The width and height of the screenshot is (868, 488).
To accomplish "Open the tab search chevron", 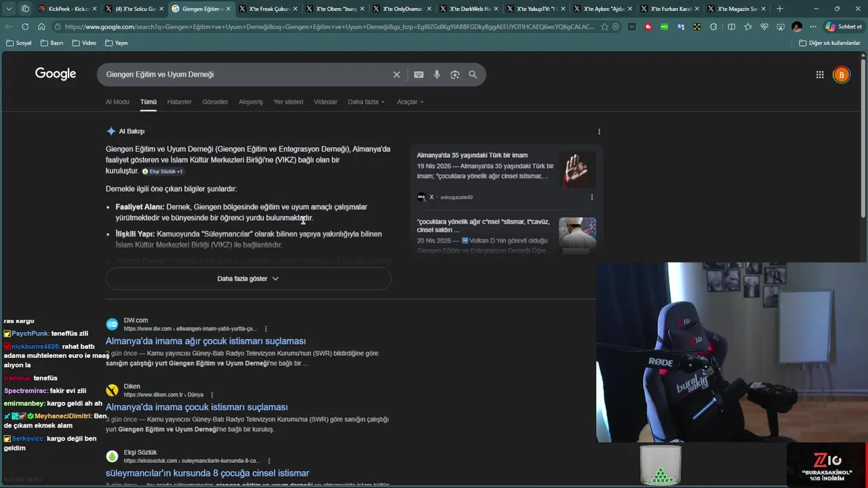I will [x=9, y=9].
